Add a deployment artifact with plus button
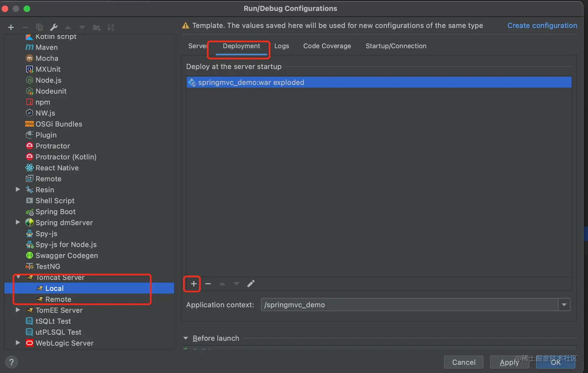 tap(194, 284)
